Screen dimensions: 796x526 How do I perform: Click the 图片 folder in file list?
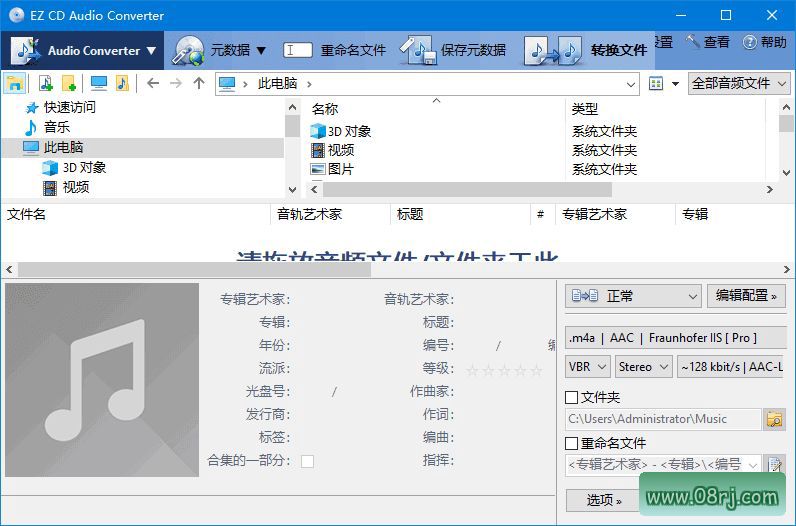(x=341, y=169)
